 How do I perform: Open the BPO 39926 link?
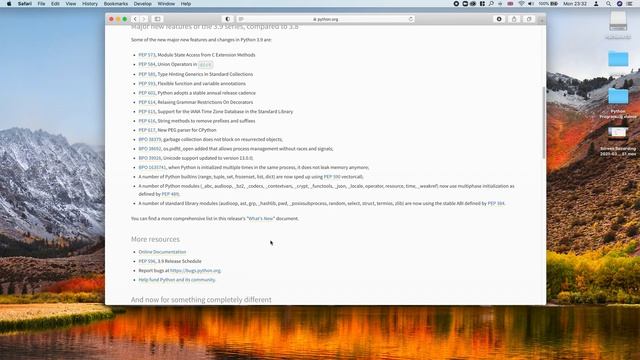(150, 158)
